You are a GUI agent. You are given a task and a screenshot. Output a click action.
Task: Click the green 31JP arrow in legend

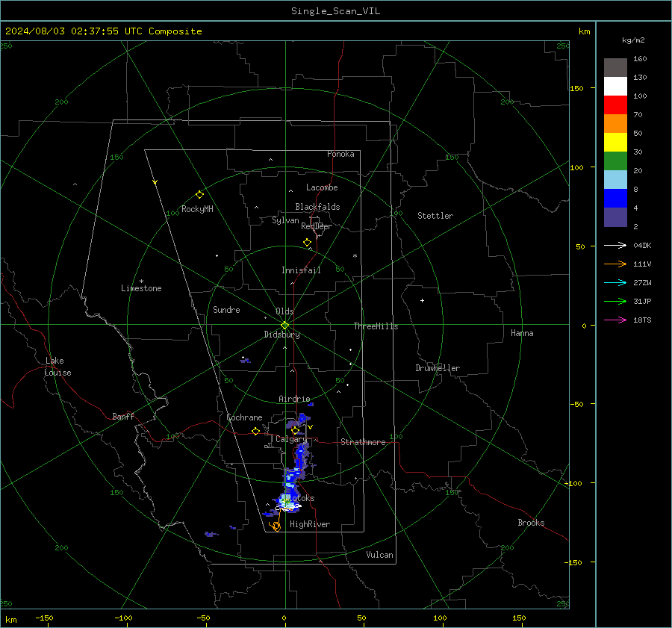click(615, 302)
